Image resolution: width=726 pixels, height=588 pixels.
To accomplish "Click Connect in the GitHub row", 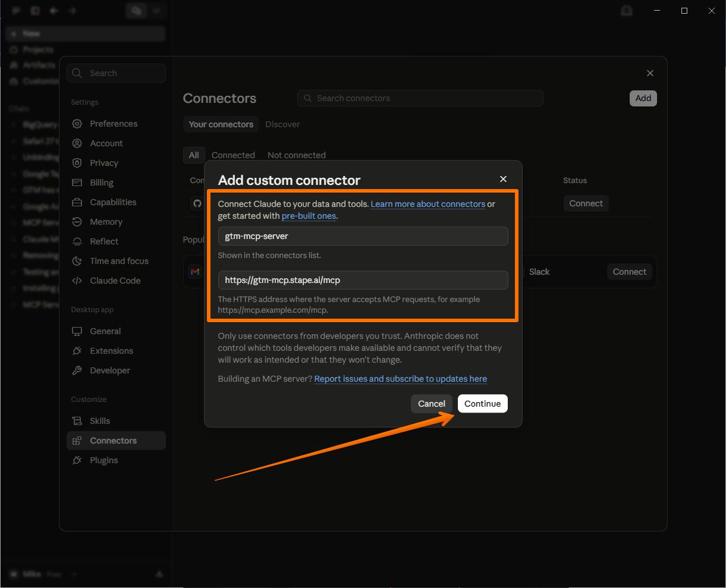I will pos(586,203).
